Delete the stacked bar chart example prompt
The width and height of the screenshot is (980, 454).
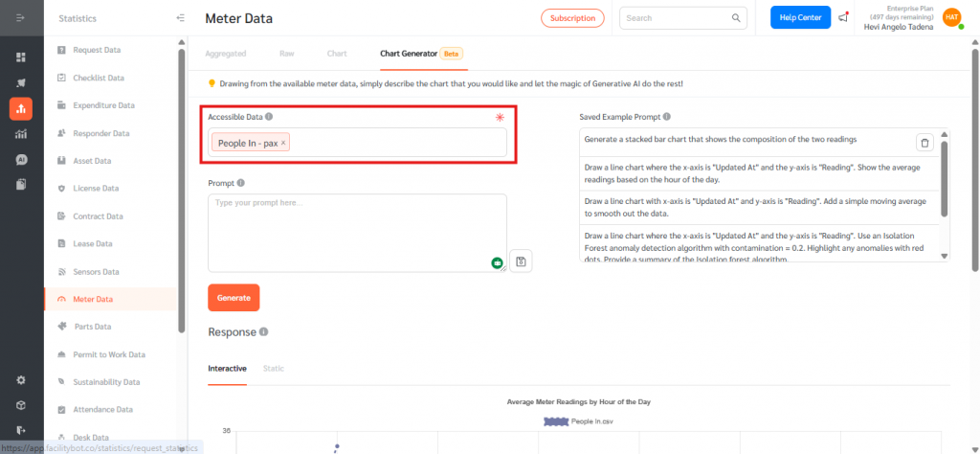924,143
